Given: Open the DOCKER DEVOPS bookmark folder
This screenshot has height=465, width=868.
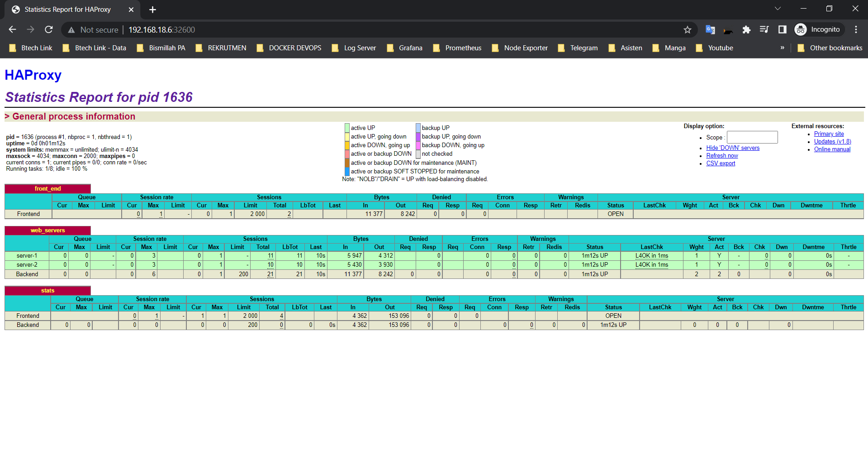Looking at the screenshot, I should click(289, 48).
